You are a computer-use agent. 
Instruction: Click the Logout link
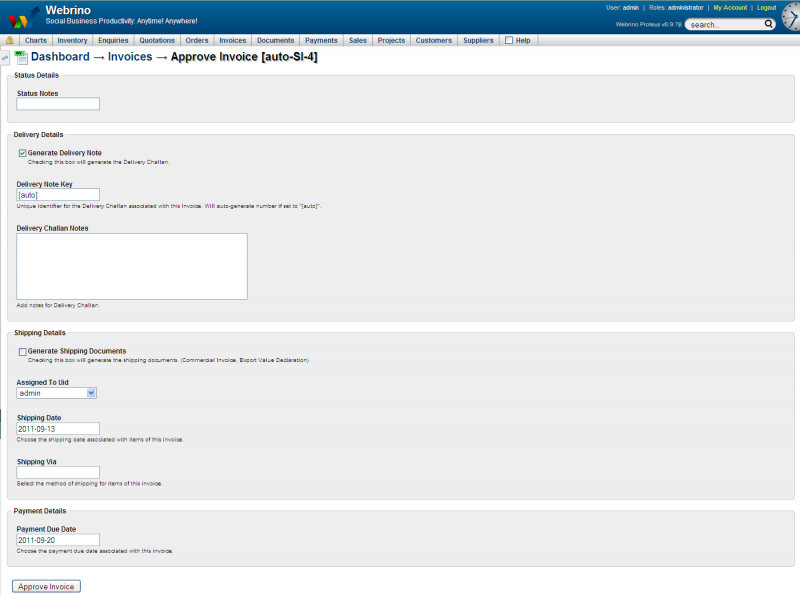(766, 7)
